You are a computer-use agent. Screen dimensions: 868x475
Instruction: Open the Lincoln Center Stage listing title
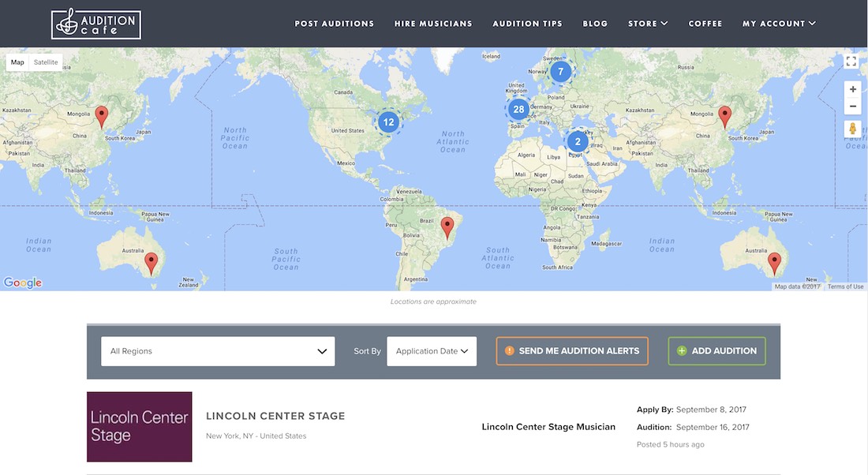tap(275, 416)
